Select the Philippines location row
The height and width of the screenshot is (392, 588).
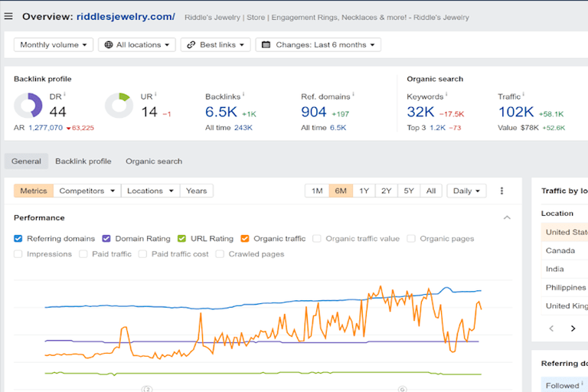pyautogui.click(x=564, y=287)
